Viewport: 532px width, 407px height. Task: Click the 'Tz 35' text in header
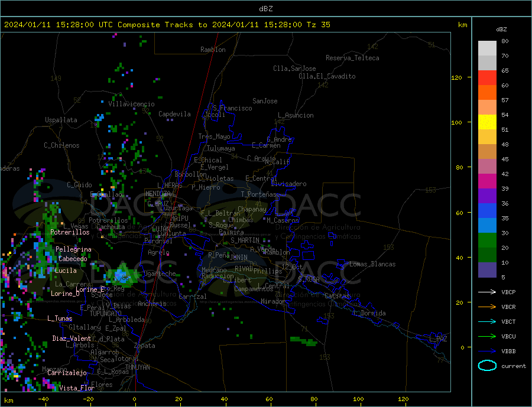click(318, 25)
